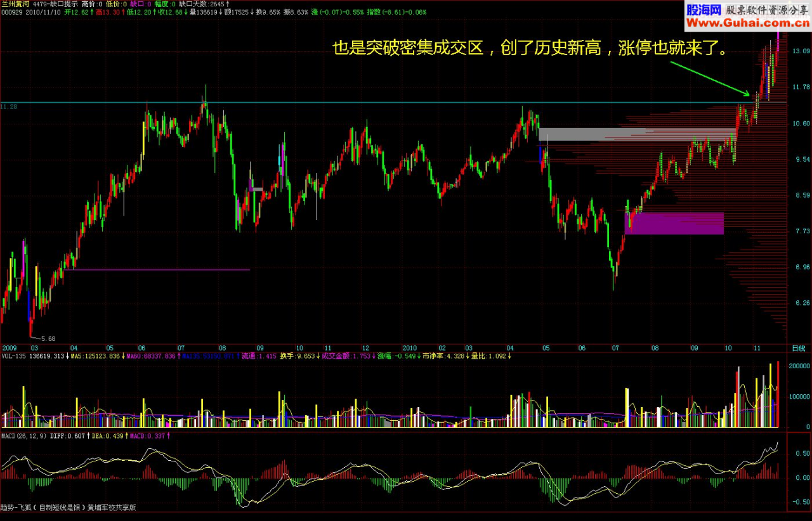
Task: Click the VOL-135 indicator name
Action: (x=14, y=356)
